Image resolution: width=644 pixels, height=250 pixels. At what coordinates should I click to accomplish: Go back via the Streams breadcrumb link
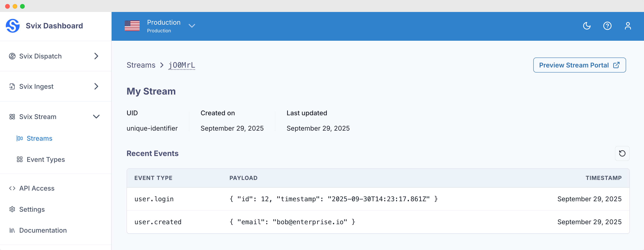coord(141,65)
